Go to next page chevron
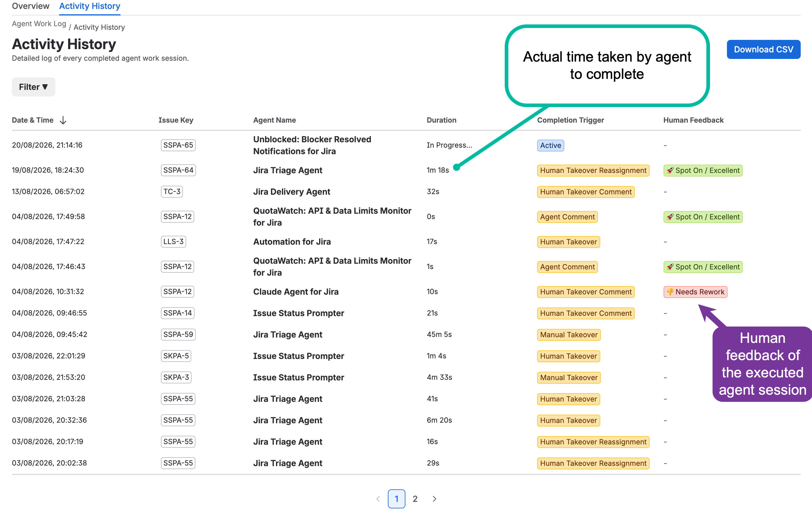Viewport: 812px width, 520px height. coord(435,499)
